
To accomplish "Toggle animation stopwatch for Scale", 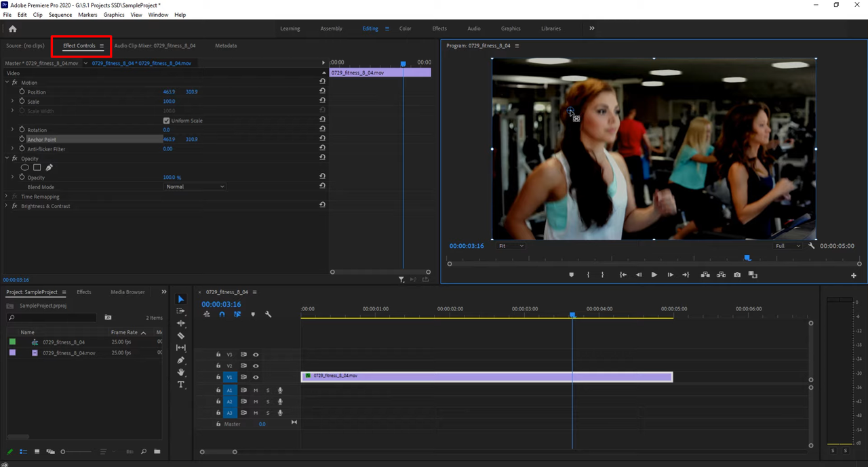I will (x=22, y=101).
